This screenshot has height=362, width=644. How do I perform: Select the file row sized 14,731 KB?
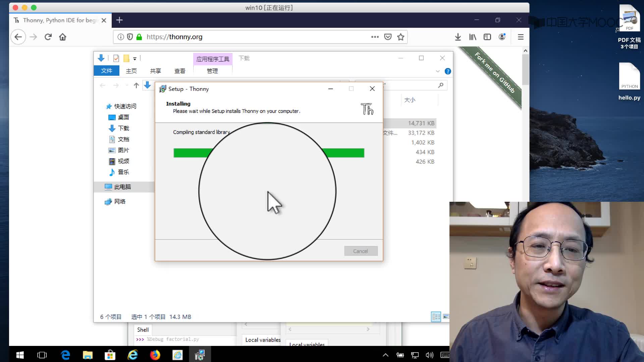click(x=410, y=123)
